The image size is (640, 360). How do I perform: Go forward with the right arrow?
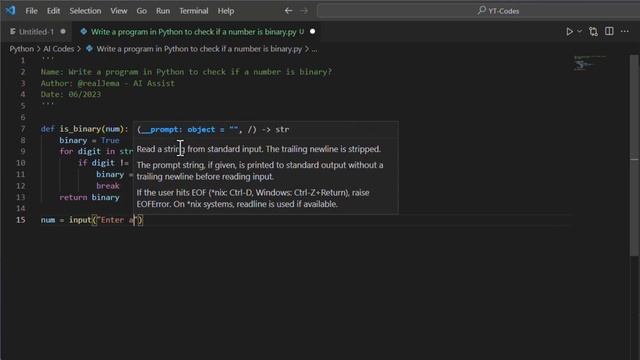click(304, 11)
